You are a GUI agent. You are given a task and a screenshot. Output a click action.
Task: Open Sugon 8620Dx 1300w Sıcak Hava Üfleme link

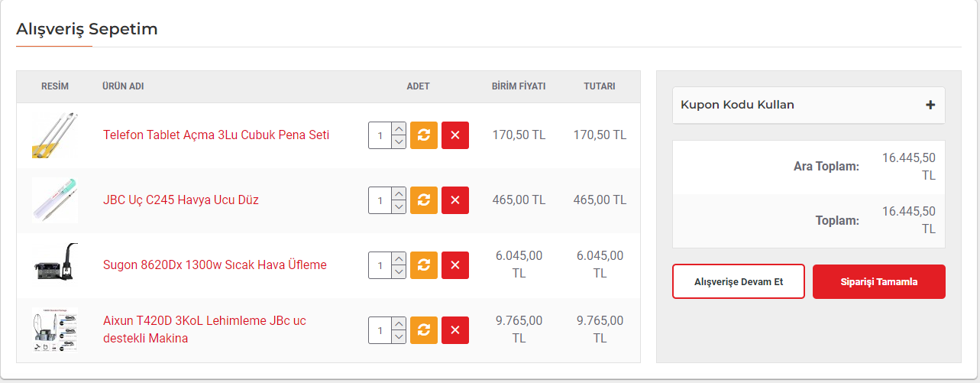(215, 265)
